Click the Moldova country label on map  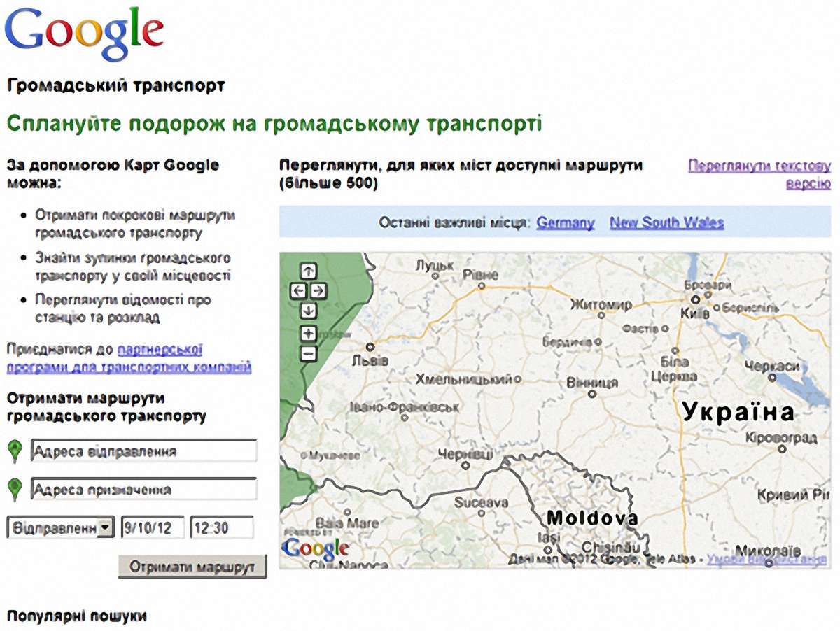592,519
